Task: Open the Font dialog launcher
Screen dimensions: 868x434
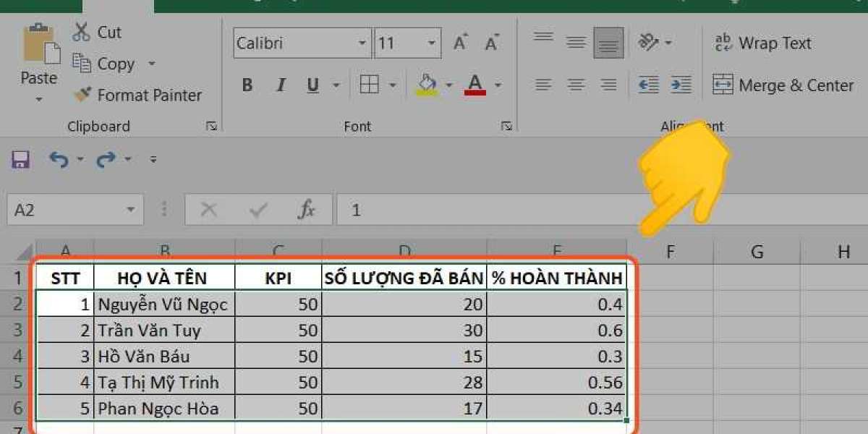Action: coord(506,126)
